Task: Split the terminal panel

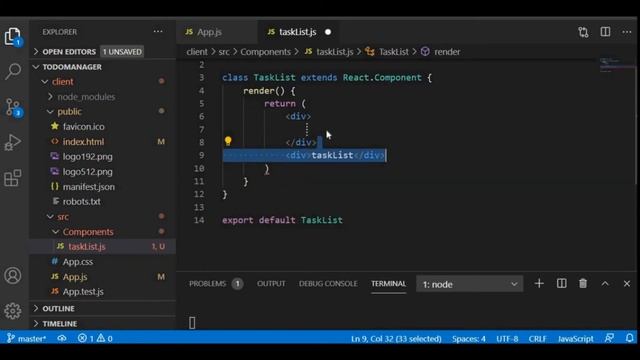Action: click(x=562, y=283)
